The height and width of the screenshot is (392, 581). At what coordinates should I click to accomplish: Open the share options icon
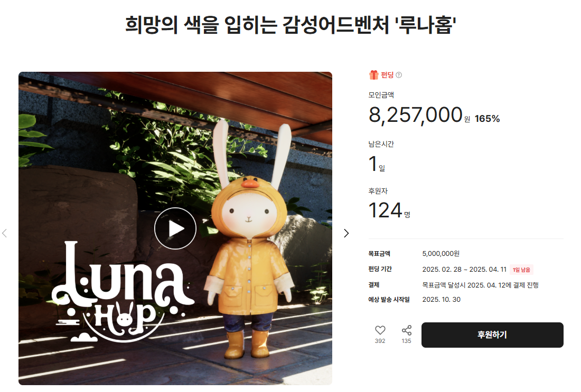(x=407, y=330)
